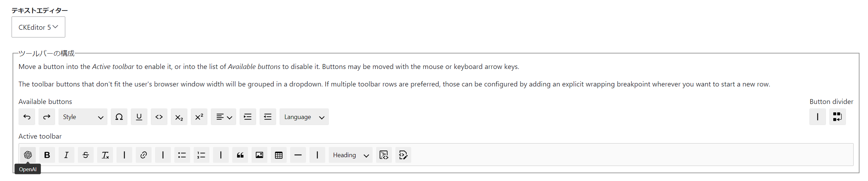The height and width of the screenshot is (181, 868).
Task: Select the Language dropdown button
Action: click(304, 117)
